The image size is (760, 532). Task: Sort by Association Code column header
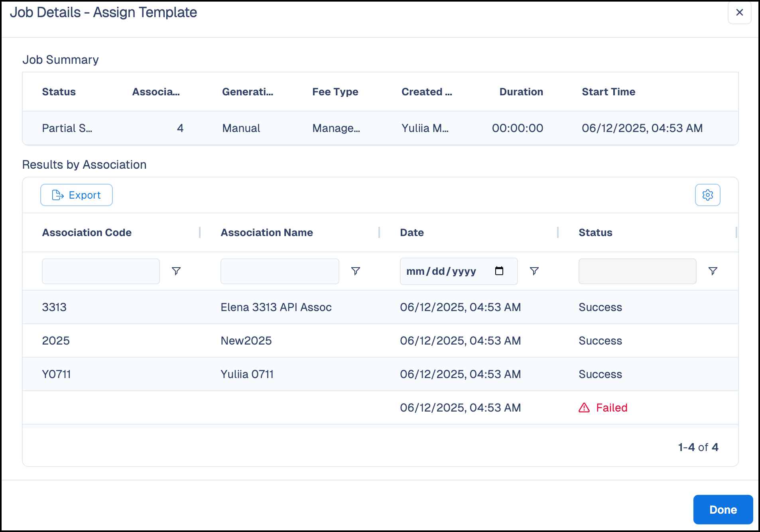click(x=87, y=233)
